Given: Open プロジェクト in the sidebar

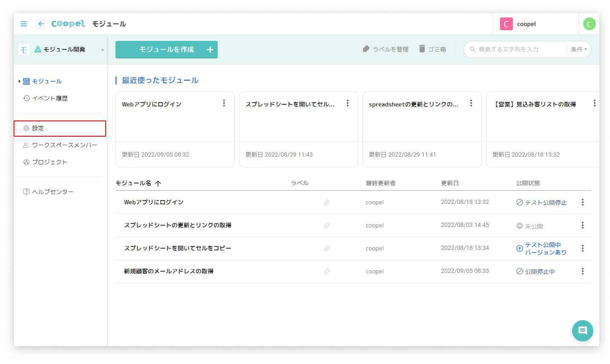Looking at the screenshot, I should [x=46, y=162].
